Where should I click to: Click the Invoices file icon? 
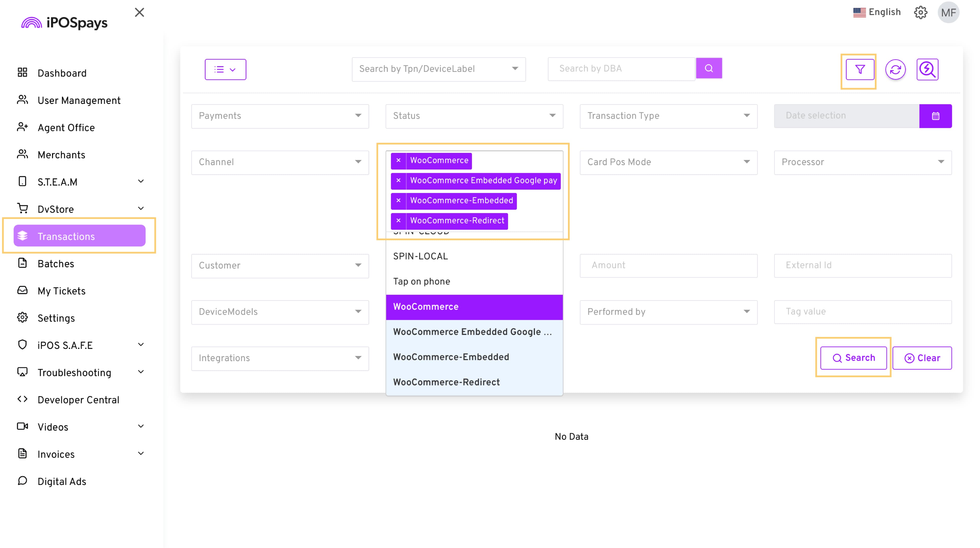click(x=22, y=454)
